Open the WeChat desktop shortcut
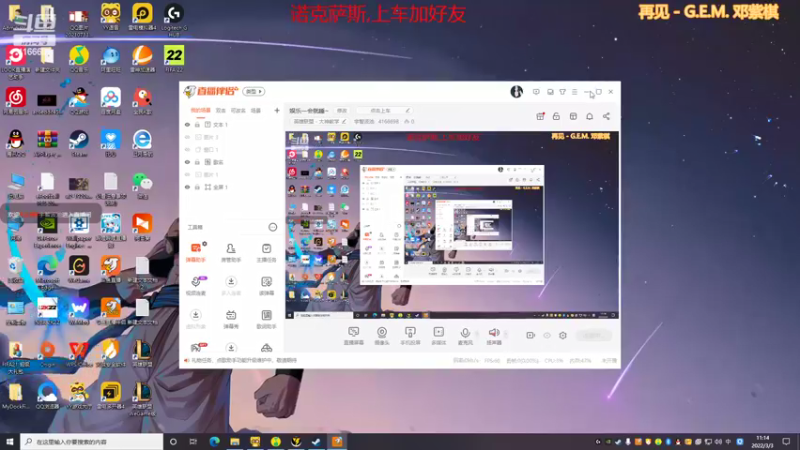Screen dimensions: 800x450 (142, 186)
